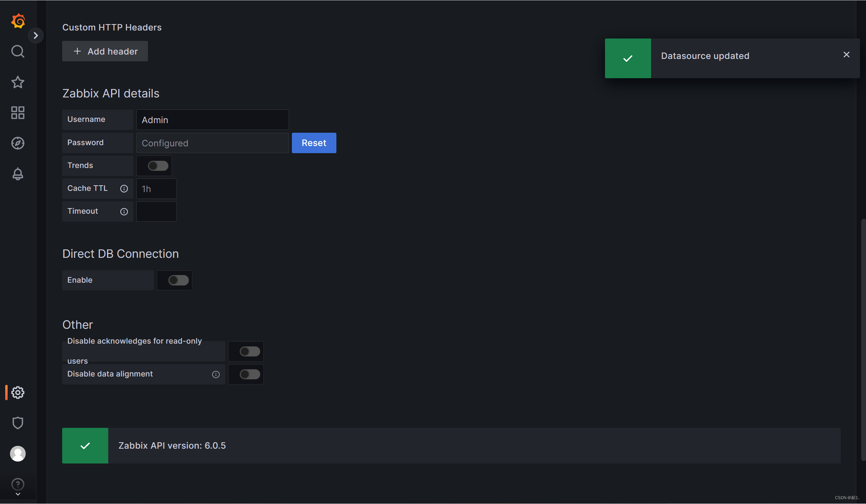Toggle the Disable data alignment switch
The image size is (866, 504).
(250, 374)
